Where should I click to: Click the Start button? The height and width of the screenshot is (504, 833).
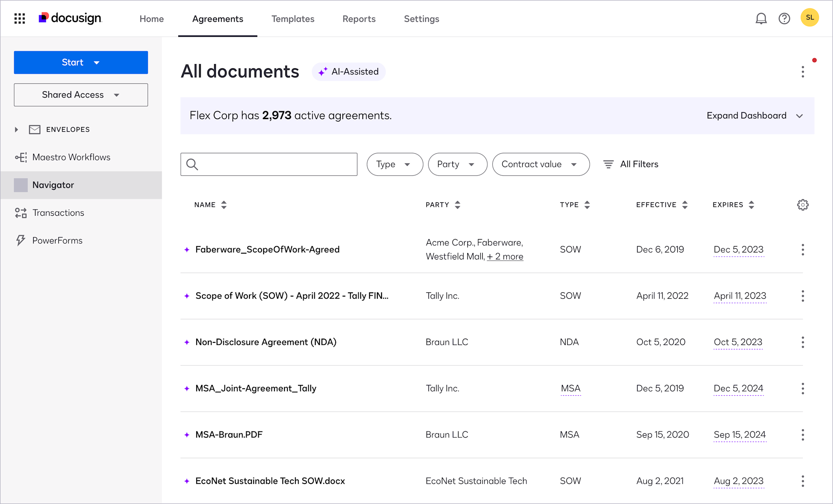coord(80,62)
